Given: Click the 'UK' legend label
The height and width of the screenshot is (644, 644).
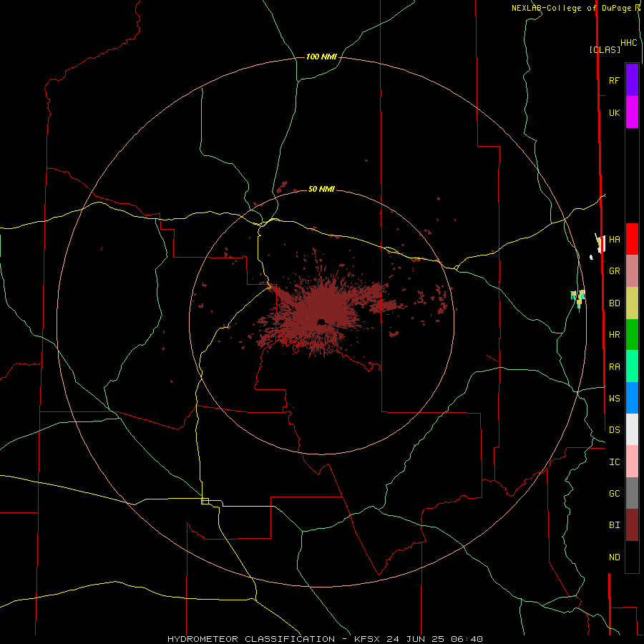Looking at the screenshot, I should point(615,112).
